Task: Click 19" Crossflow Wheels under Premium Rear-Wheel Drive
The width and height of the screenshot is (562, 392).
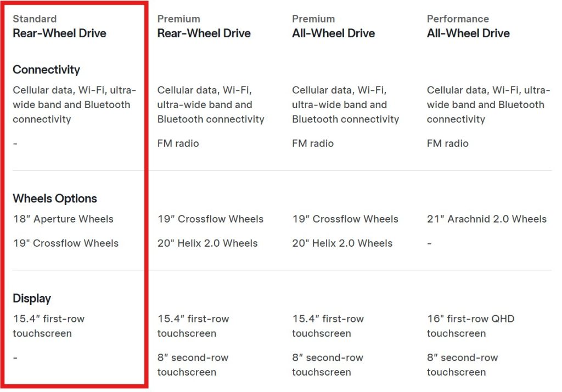Action: point(210,219)
